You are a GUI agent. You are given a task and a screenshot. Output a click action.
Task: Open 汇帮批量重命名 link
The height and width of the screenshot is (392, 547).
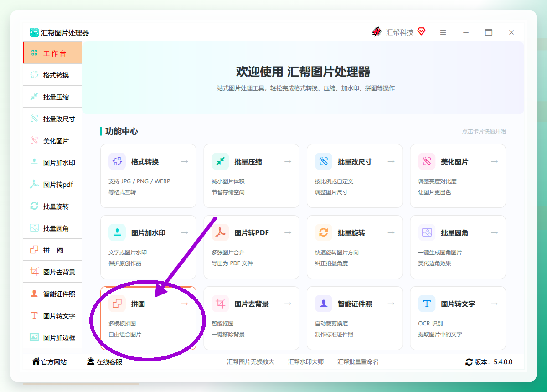358,361
